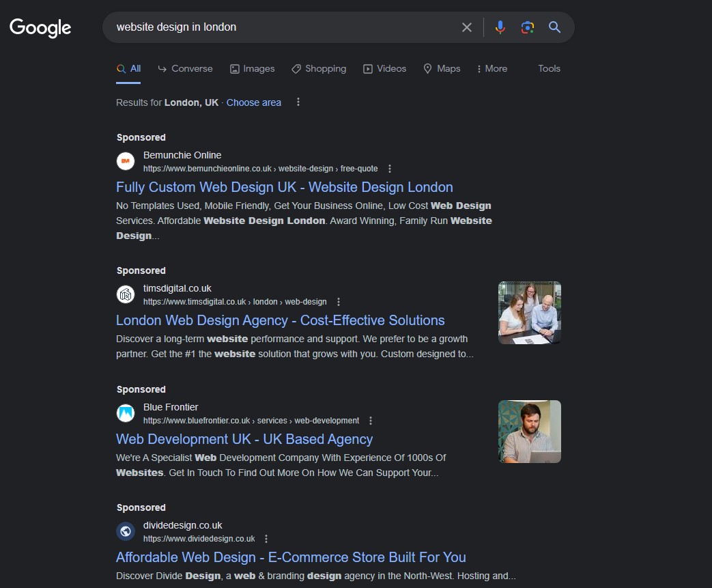Click the timsdigital.co.uk favicon
This screenshot has width=712, height=588.
click(126, 294)
